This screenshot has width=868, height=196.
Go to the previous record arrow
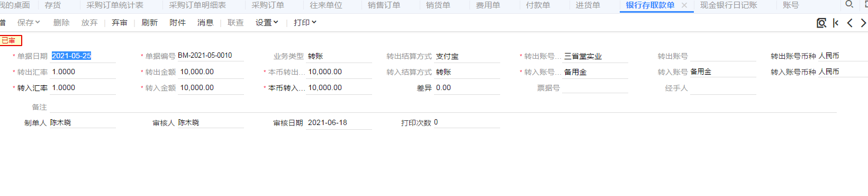pyautogui.click(x=849, y=23)
